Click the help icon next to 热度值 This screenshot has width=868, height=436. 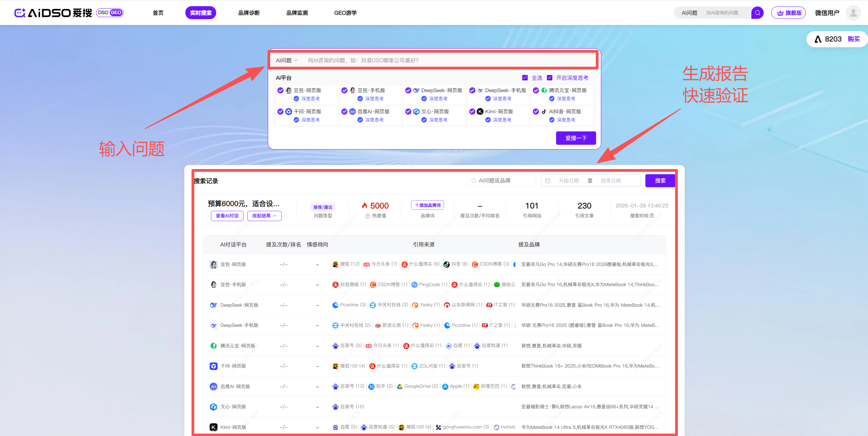[x=368, y=216]
